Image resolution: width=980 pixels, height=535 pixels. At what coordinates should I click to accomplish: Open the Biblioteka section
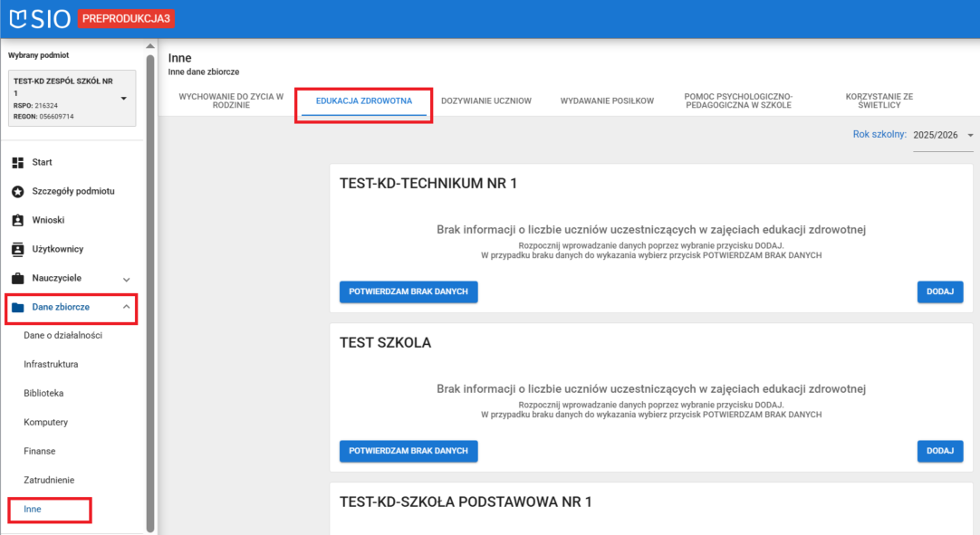(46, 393)
